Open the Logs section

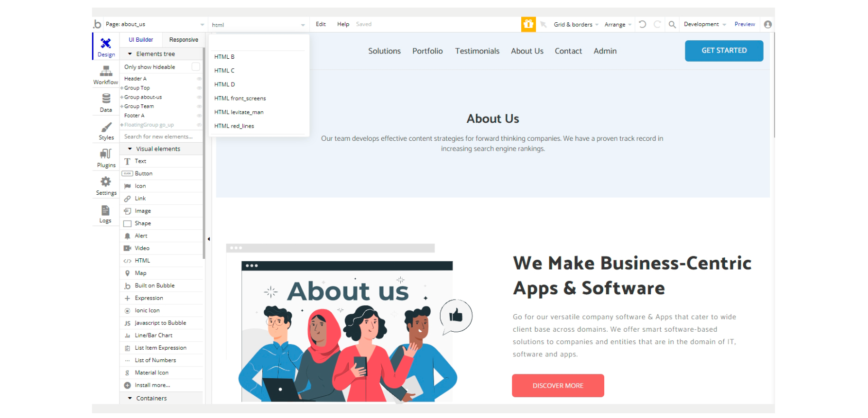point(105,213)
